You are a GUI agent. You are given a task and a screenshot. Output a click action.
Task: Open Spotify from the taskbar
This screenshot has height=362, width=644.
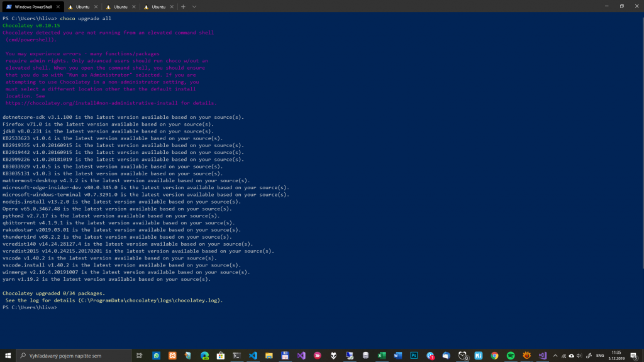[x=511, y=356]
